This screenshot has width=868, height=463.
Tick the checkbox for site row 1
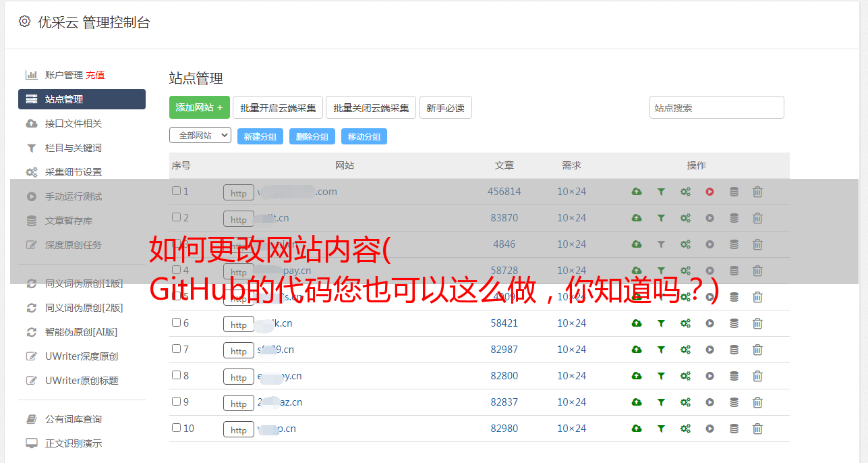(176, 191)
